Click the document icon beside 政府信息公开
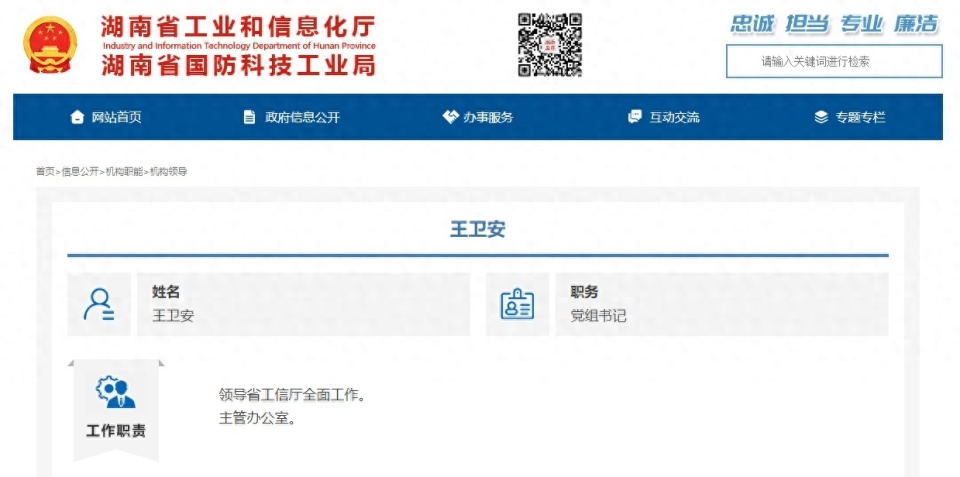 coord(249,117)
